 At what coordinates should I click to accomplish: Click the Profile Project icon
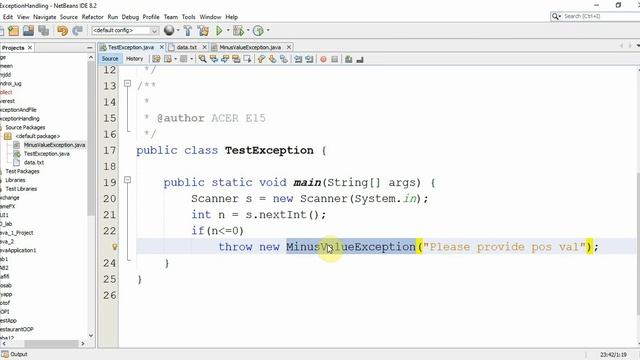click(x=258, y=31)
